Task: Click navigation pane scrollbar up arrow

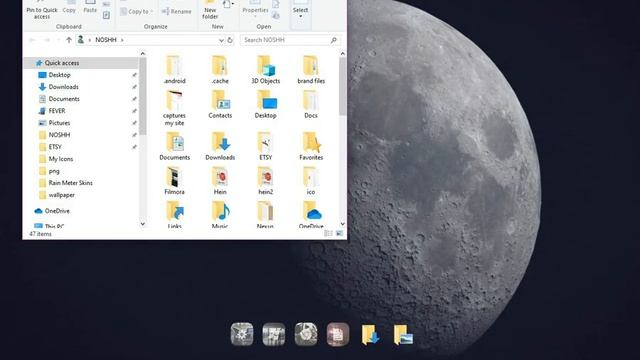Action: pyautogui.click(x=142, y=53)
